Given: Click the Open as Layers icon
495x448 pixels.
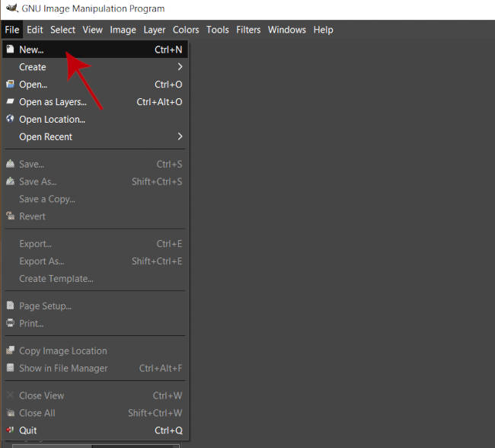Looking at the screenshot, I should [x=10, y=101].
